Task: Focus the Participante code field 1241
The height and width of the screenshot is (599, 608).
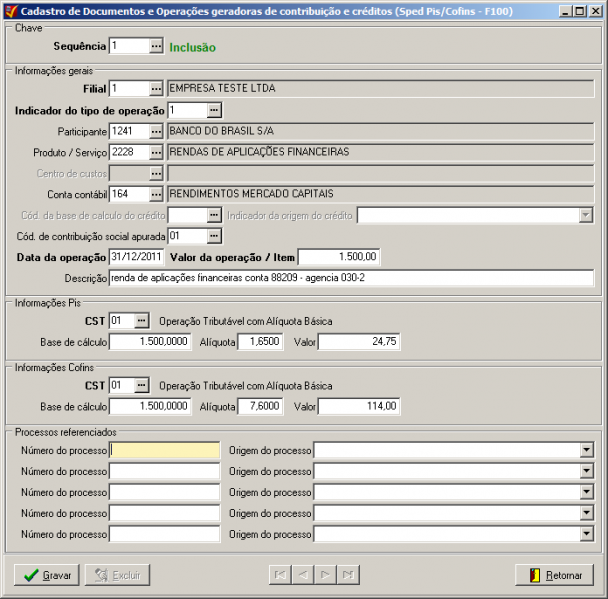Action: [130, 132]
